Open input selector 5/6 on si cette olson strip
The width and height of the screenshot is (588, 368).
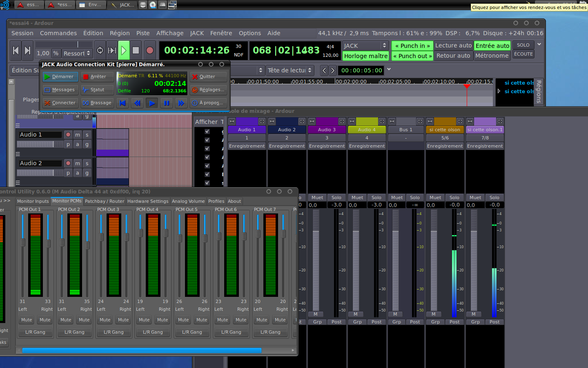pos(445,138)
